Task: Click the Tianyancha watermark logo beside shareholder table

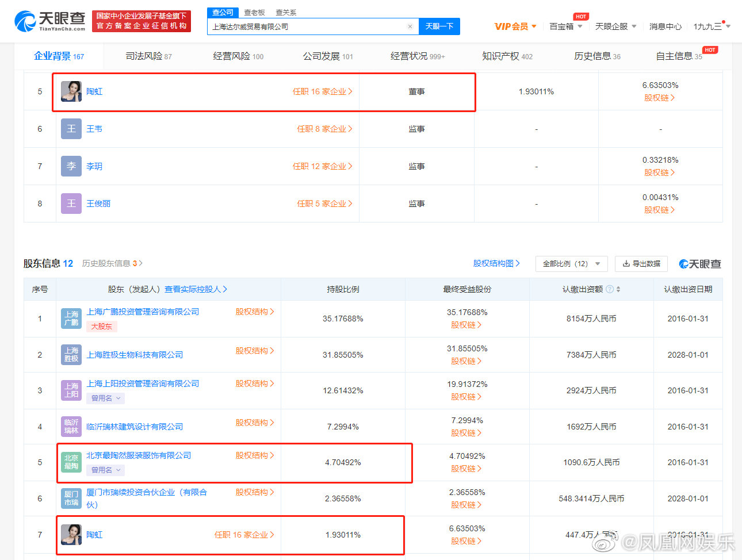Action: click(x=699, y=263)
